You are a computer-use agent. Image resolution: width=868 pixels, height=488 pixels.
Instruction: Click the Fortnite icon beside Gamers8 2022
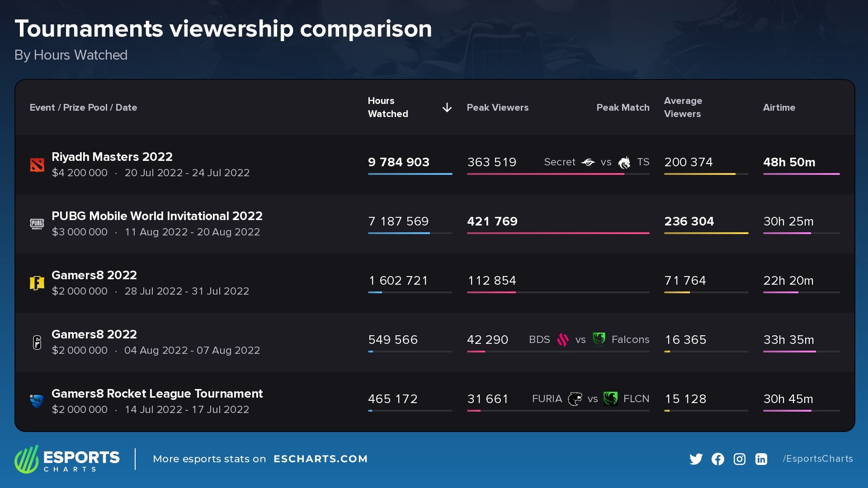click(37, 283)
